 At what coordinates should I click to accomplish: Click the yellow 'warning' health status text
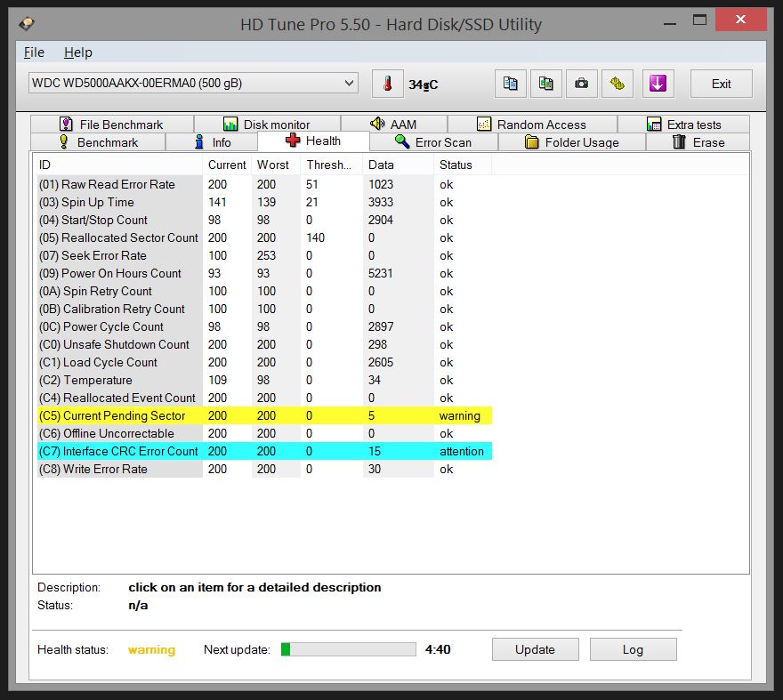pos(151,649)
